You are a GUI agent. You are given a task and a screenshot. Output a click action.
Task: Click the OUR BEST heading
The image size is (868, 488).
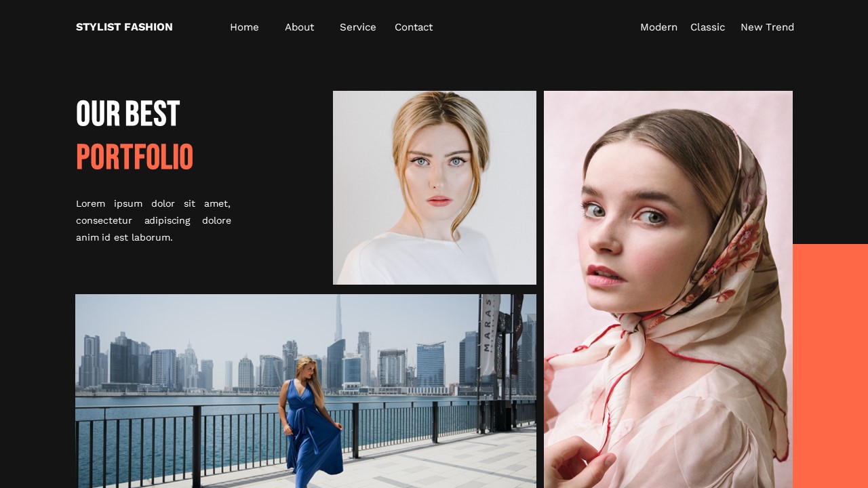tap(127, 113)
